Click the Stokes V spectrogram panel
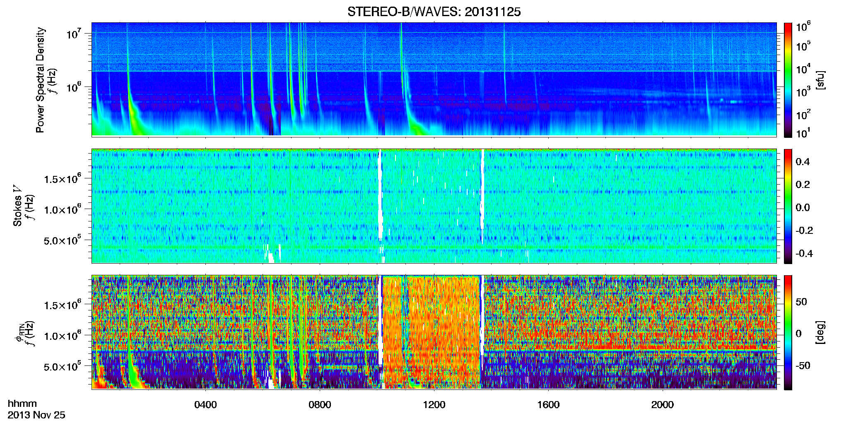 [x=434, y=206]
